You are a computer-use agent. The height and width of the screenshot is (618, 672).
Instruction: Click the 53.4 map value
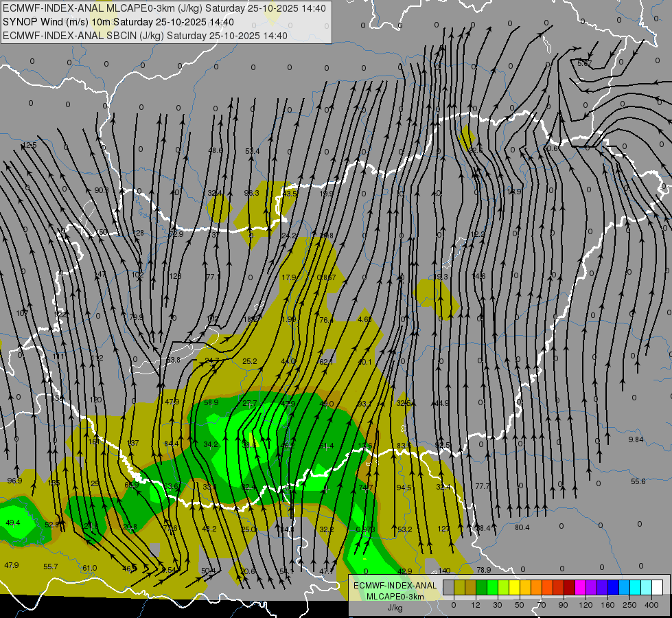[x=253, y=151]
